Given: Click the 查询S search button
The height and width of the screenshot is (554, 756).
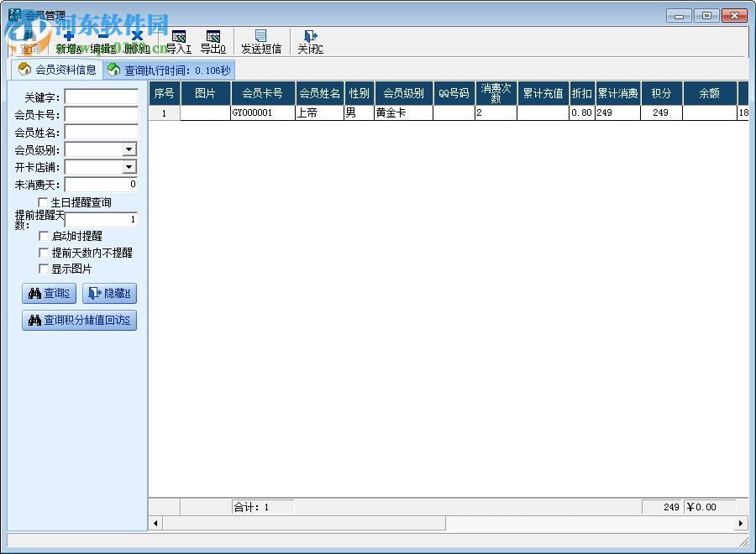Looking at the screenshot, I should 50,294.
